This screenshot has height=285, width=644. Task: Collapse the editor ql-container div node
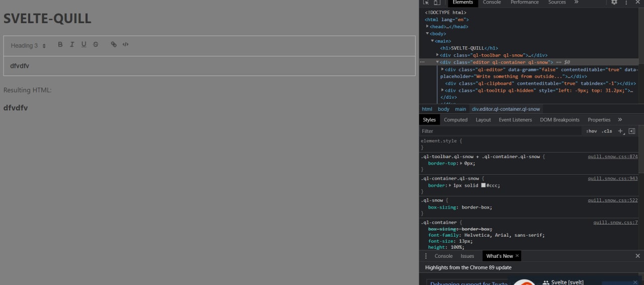438,62
